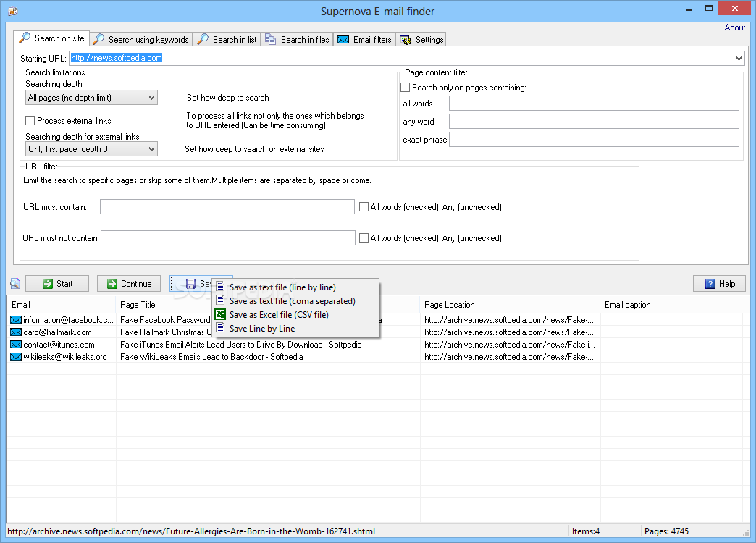Viewport: 756px width, 543px height.
Task: Click the Continue button
Action: point(129,284)
